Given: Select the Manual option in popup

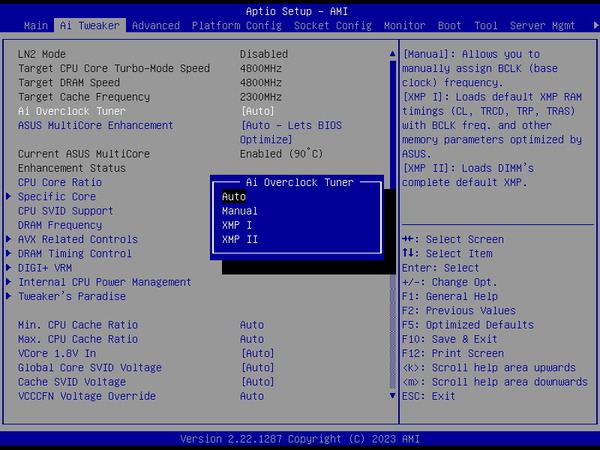Looking at the screenshot, I should tap(240, 211).
